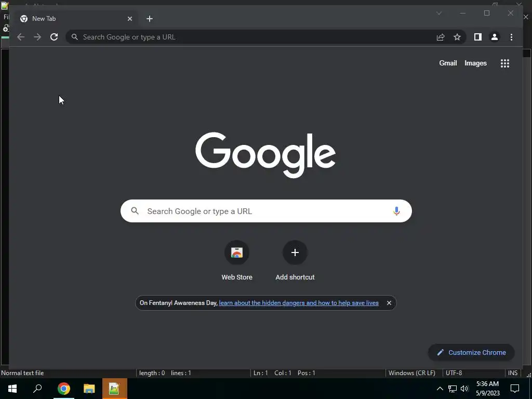Screen dimensions: 532x399
Task: Open the clock showing 5:36 AM
Action: [487, 389]
